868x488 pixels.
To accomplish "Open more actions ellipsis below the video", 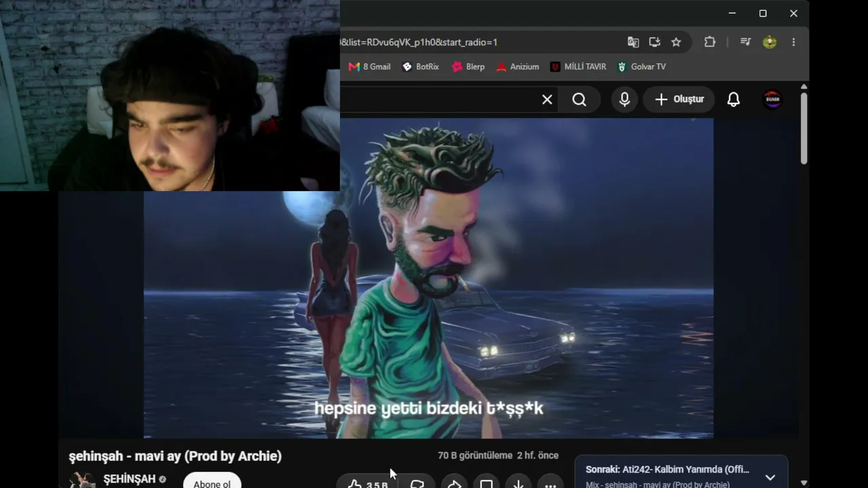I will 551,484.
